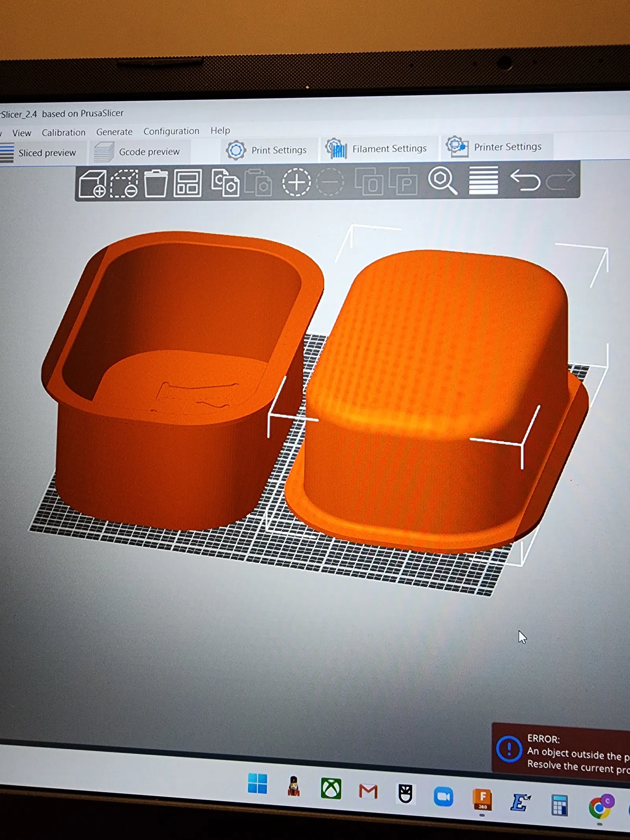Image resolution: width=630 pixels, height=840 pixels.
Task: Click the Redo arrow icon
Action: pos(561,180)
